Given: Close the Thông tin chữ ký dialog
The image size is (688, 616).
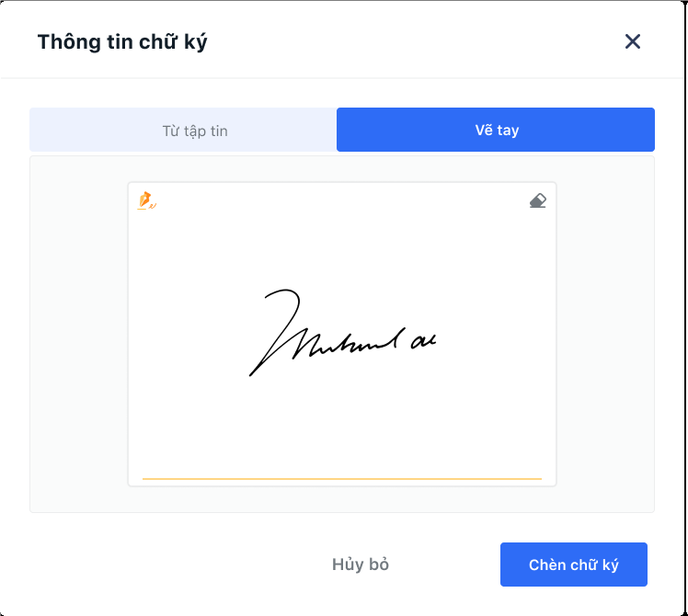Looking at the screenshot, I should [x=632, y=41].
